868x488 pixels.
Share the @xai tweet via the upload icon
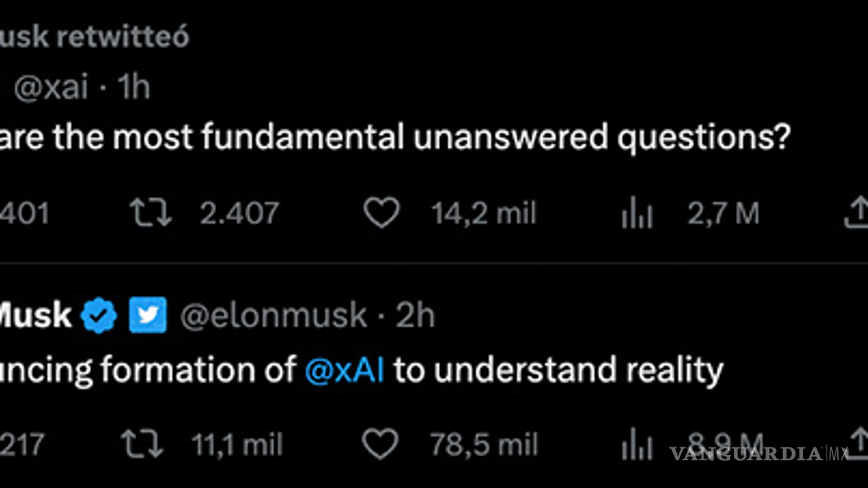click(x=857, y=214)
